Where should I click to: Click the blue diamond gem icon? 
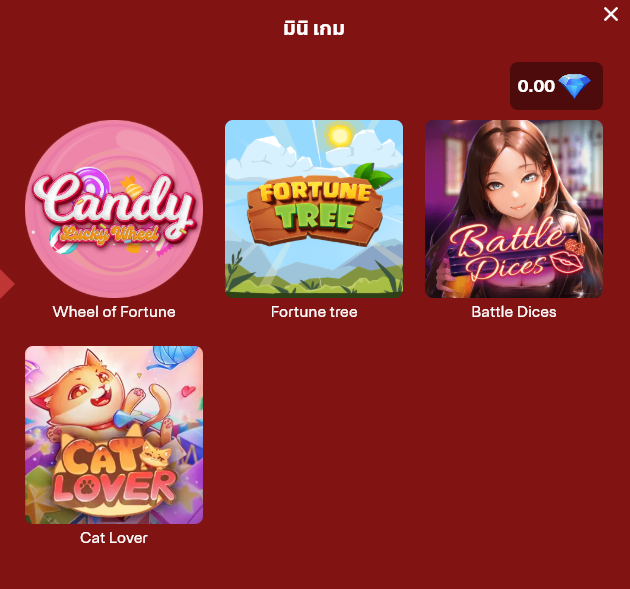click(575, 86)
